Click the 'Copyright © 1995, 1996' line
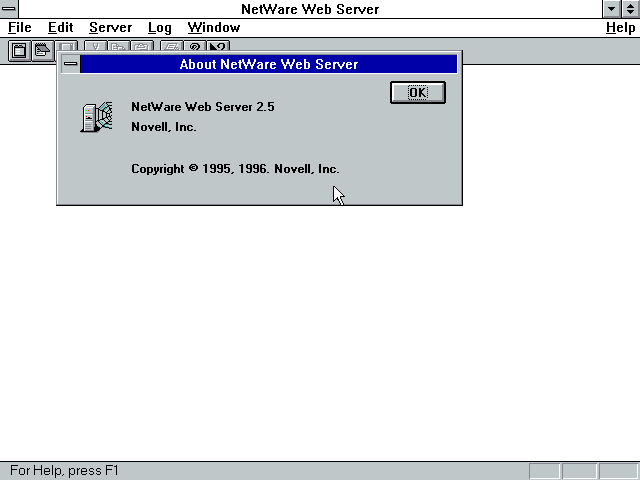Viewport: 640px width, 480px height. tap(235, 169)
